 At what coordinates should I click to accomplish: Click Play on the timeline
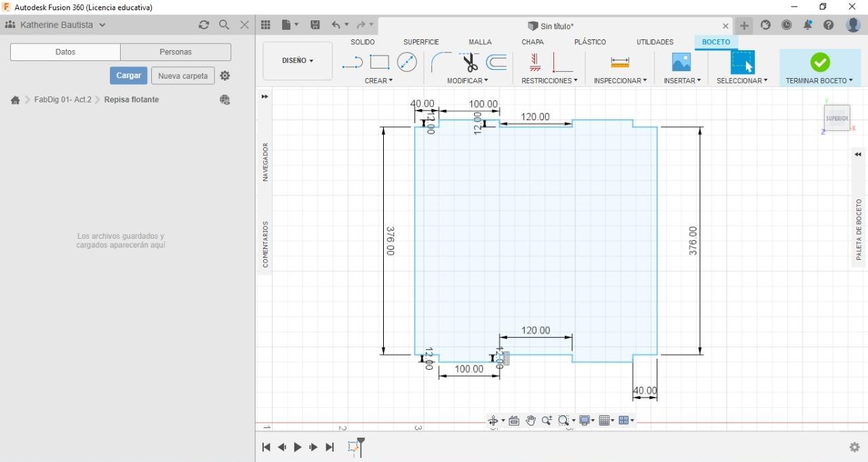point(298,447)
